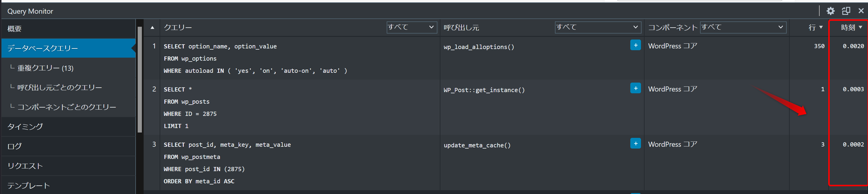
Task: Open the クエリー filter dropdown
Action: (411, 27)
